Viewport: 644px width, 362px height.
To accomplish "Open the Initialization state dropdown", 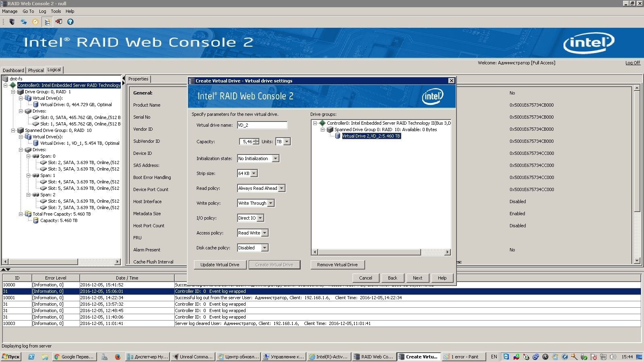I will coord(275,158).
